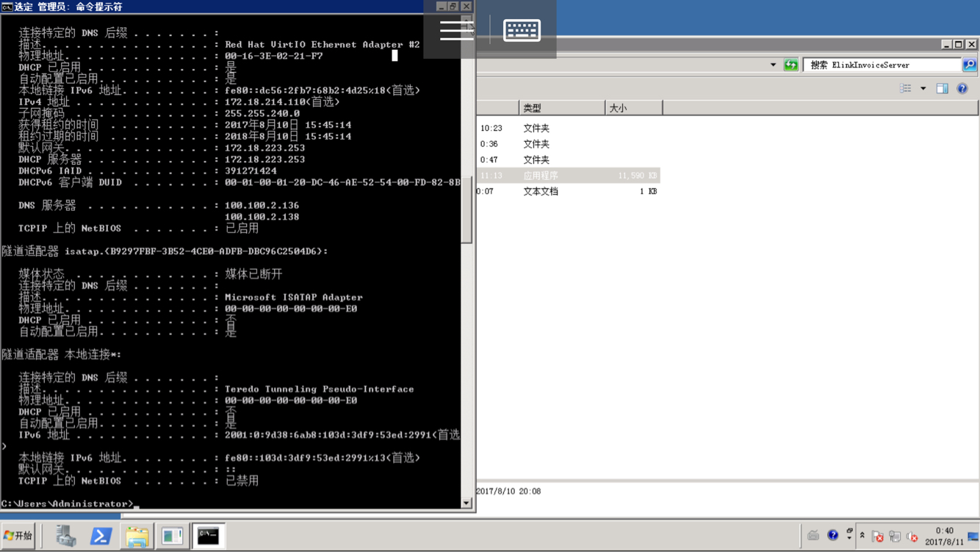Launch PowerShell from the taskbar

[x=101, y=536]
